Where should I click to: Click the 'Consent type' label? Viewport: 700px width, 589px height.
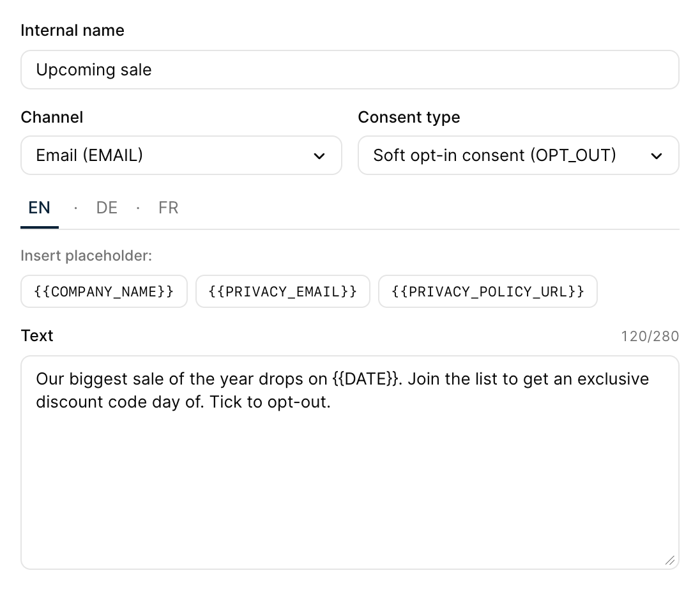pos(409,118)
